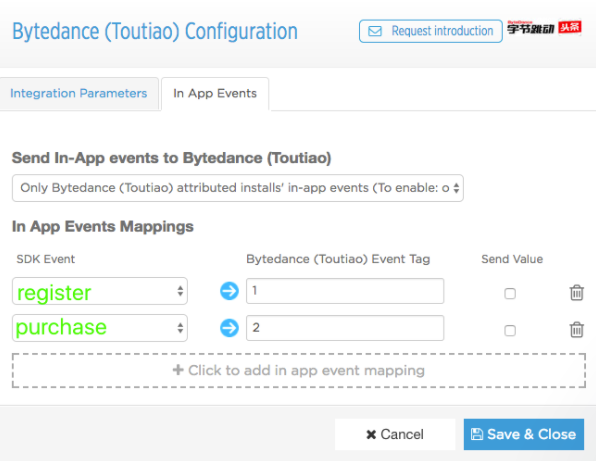Delete the purchase event mapping row
597x461 pixels.
coord(576,330)
